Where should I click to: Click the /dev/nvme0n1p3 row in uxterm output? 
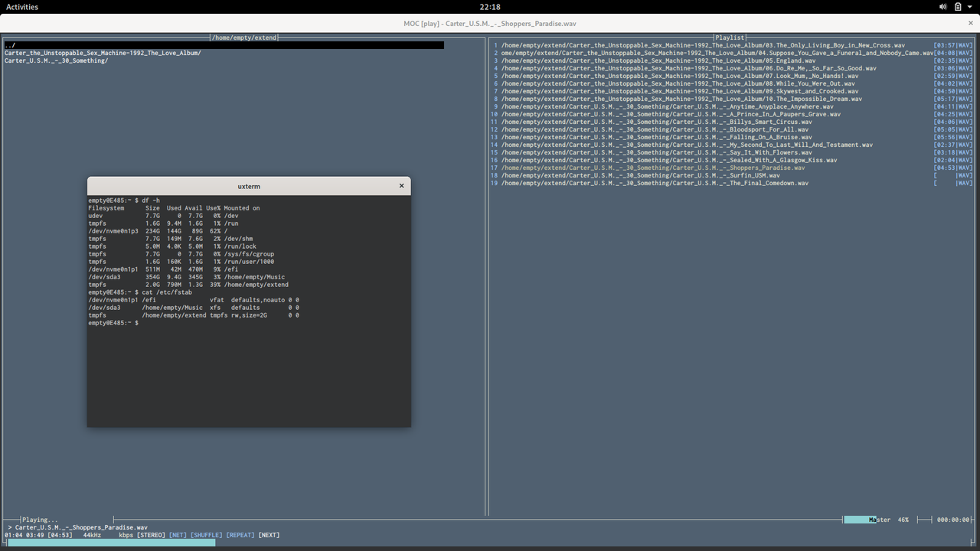[x=158, y=231]
